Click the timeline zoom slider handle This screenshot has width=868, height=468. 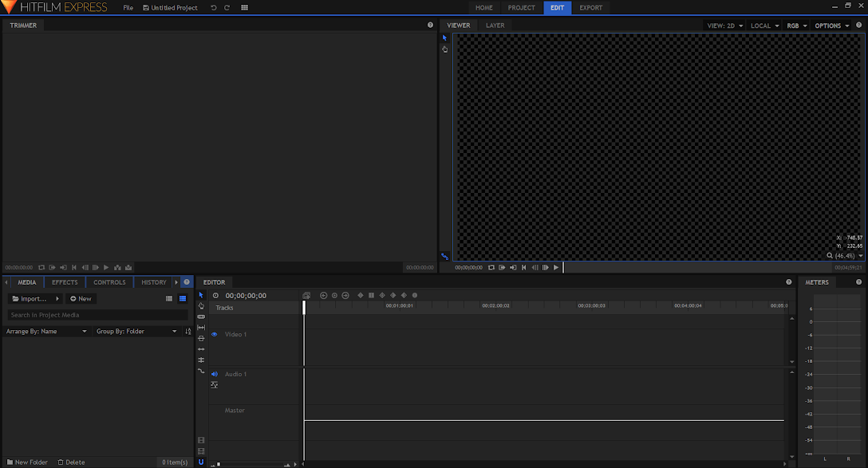219,463
